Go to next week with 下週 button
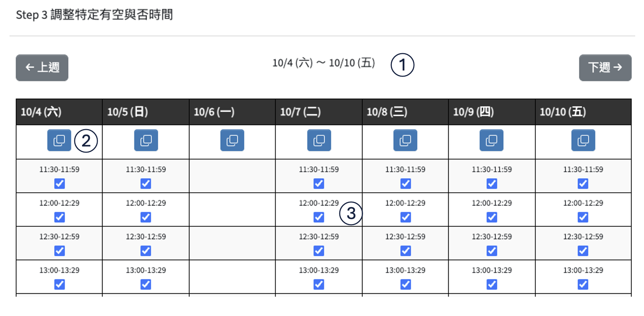This screenshot has width=644, height=316. point(605,68)
